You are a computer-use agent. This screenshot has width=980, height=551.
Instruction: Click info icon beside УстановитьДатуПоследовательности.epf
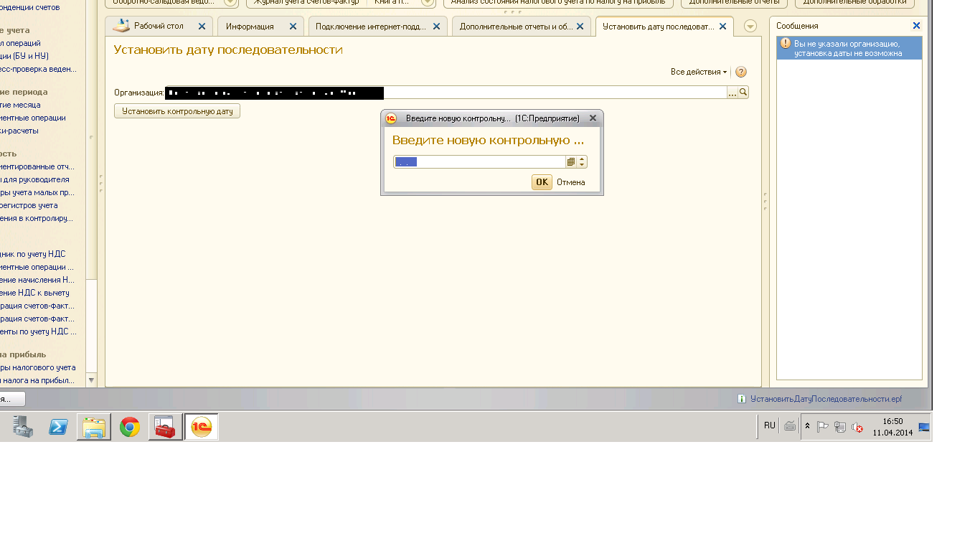coord(742,399)
